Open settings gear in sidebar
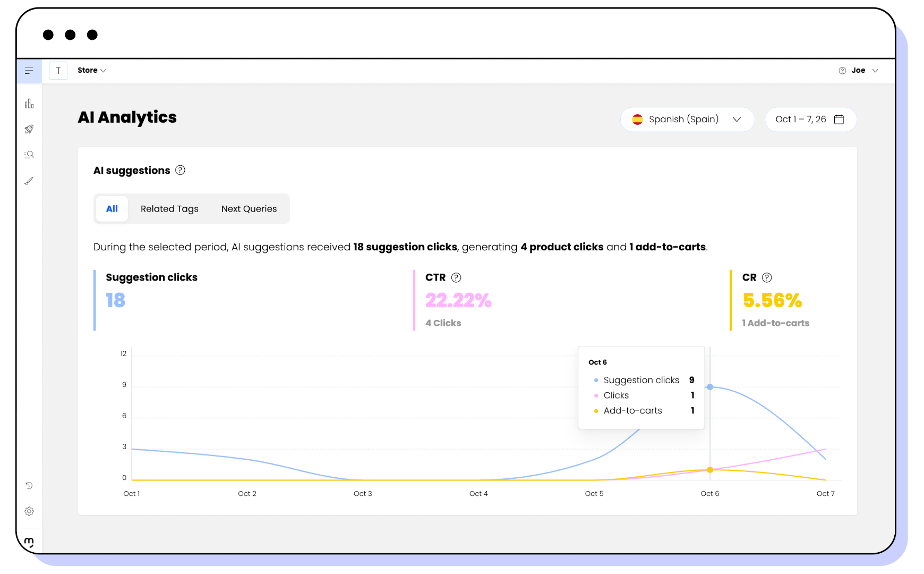 [x=29, y=511]
